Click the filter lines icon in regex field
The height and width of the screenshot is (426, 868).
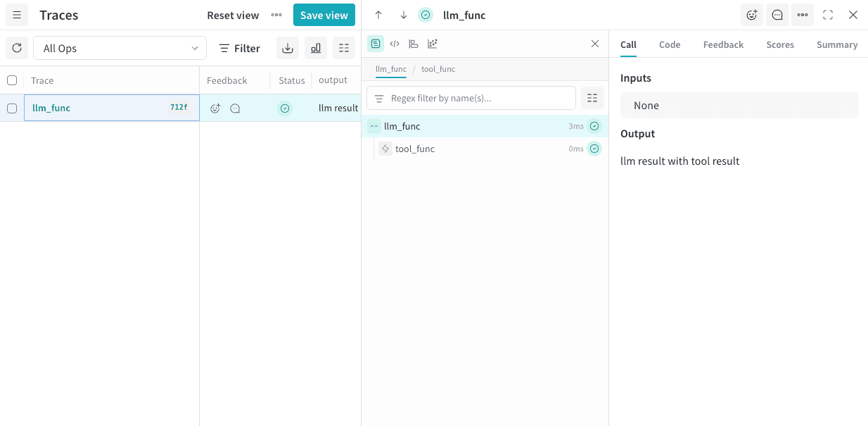click(x=379, y=99)
